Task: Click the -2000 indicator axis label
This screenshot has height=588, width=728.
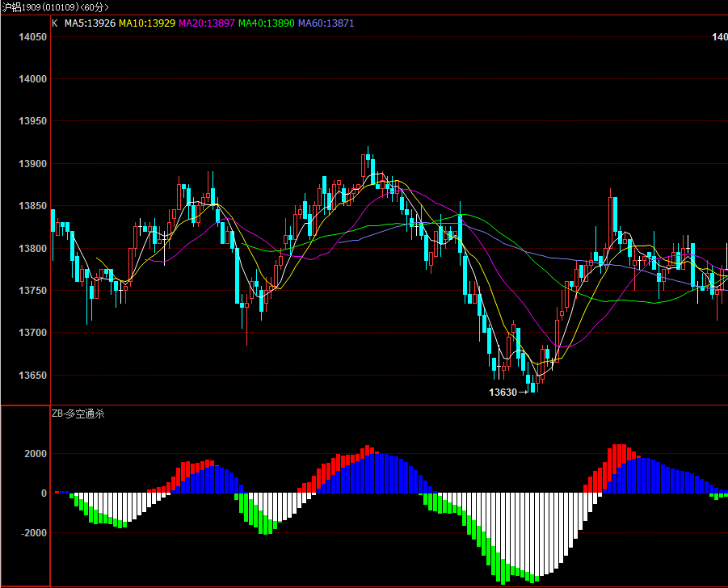Action: tap(34, 533)
